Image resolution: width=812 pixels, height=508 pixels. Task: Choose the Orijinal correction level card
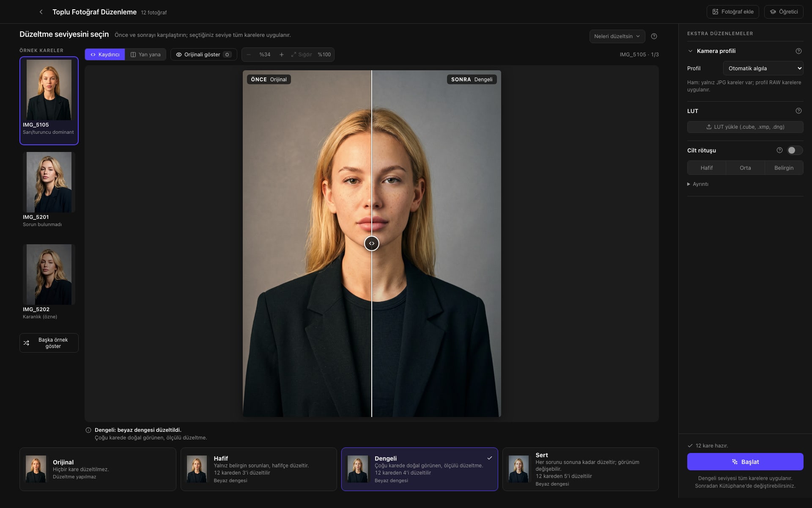[98, 469]
